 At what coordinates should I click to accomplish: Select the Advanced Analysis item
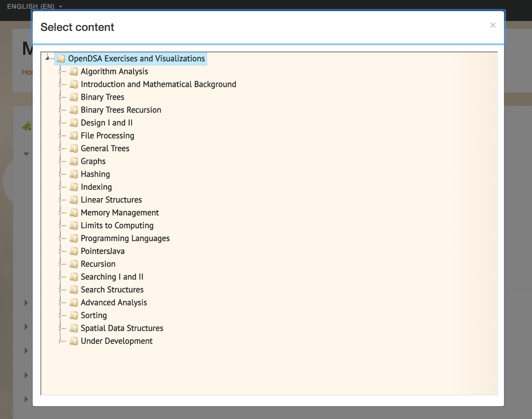click(114, 303)
